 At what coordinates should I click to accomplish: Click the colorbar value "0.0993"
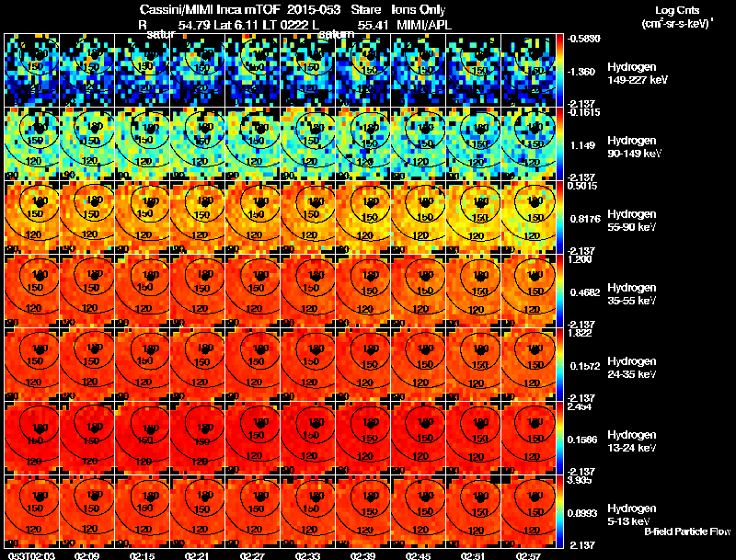point(582,514)
